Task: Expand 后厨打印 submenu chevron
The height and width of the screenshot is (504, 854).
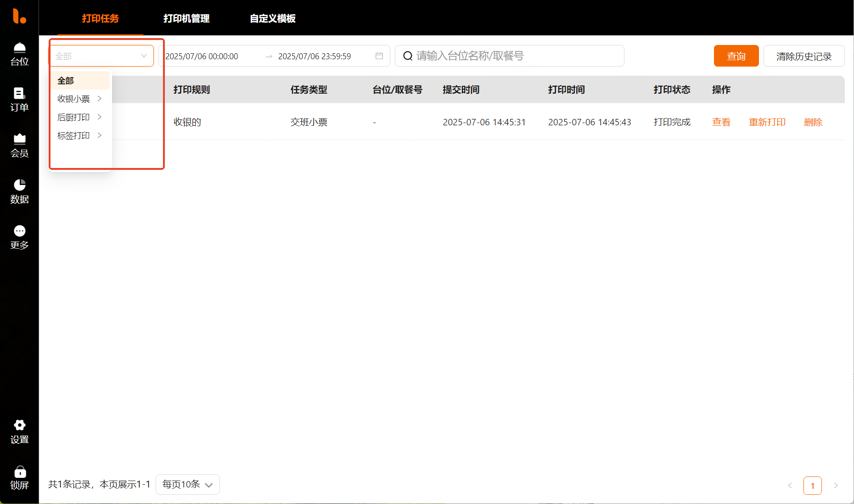Action: click(100, 117)
